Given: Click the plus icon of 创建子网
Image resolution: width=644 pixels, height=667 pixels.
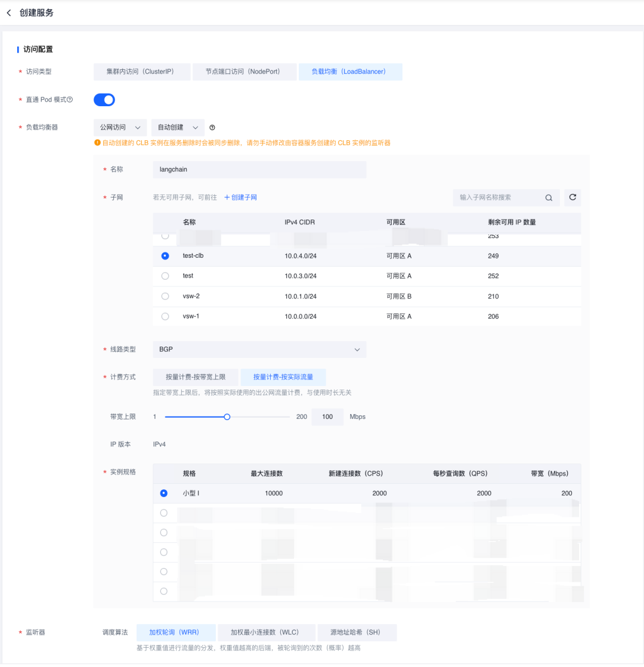Looking at the screenshot, I should (227, 197).
